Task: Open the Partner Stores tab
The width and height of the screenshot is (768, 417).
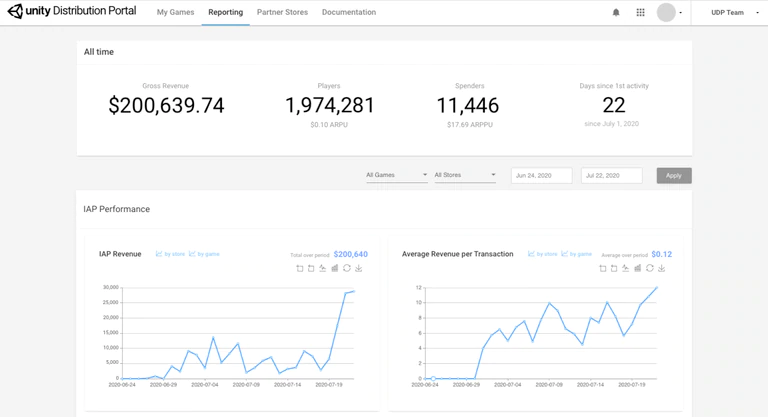Action: [282, 12]
